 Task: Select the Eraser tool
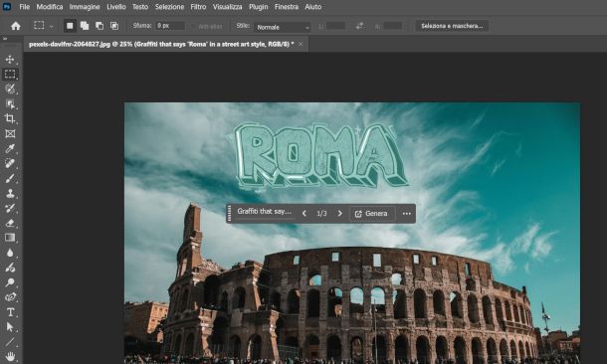point(10,223)
